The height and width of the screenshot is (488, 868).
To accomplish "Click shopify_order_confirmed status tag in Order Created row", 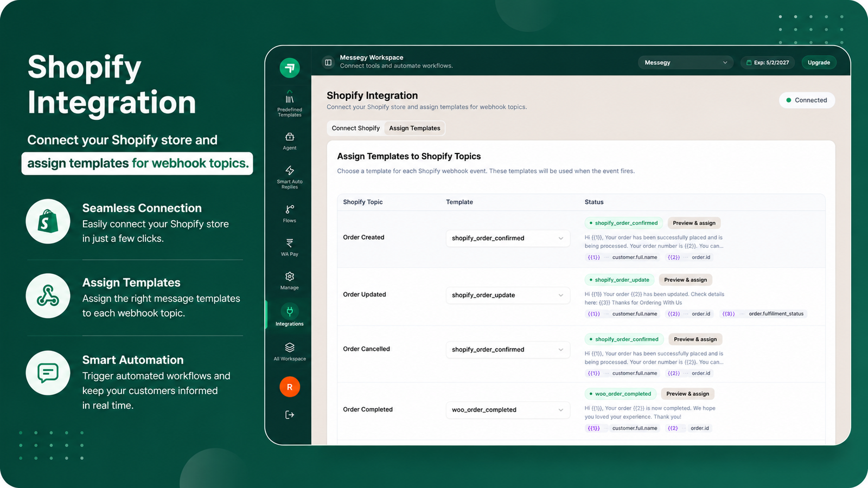I will pyautogui.click(x=623, y=223).
